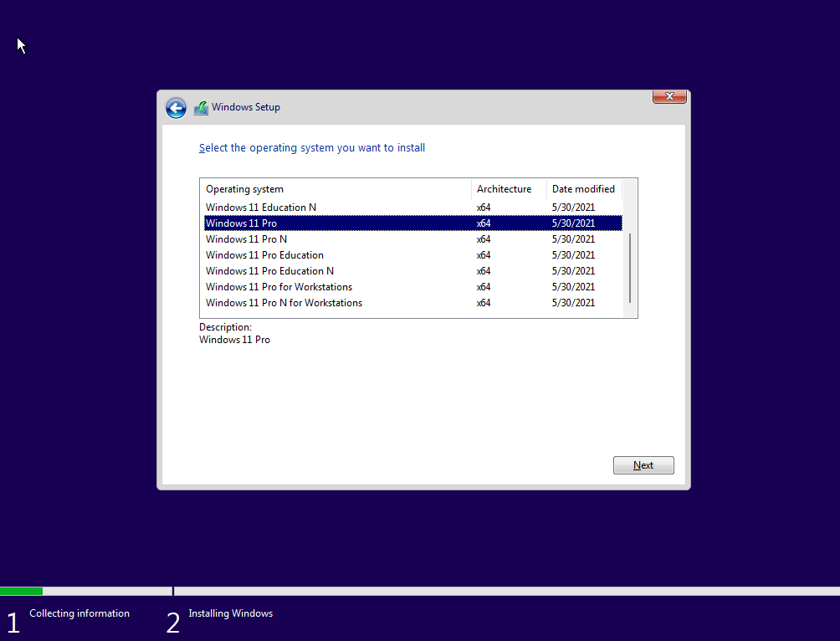840x641 pixels.
Task: Select Windows 11 Pro for Workstations
Action: 279,287
